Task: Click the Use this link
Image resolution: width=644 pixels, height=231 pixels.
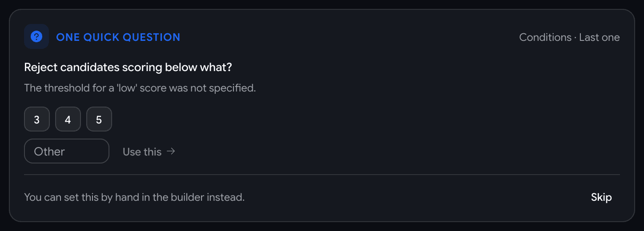Action: pyautogui.click(x=149, y=151)
